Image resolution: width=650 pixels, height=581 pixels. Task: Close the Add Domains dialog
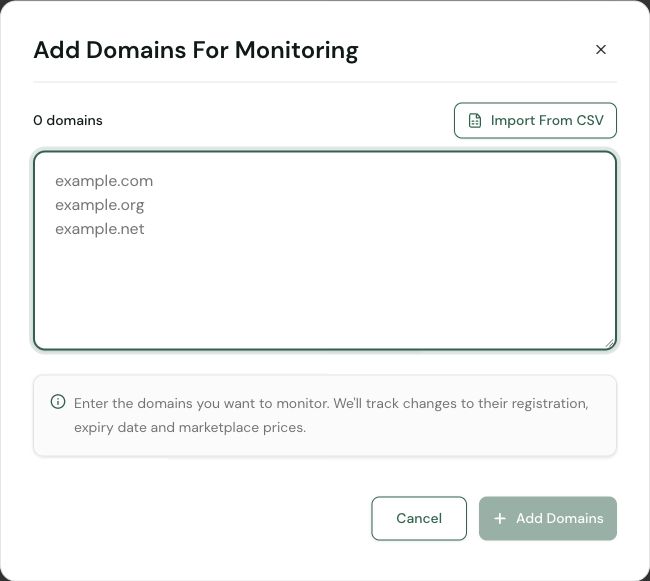pos(601,50)
